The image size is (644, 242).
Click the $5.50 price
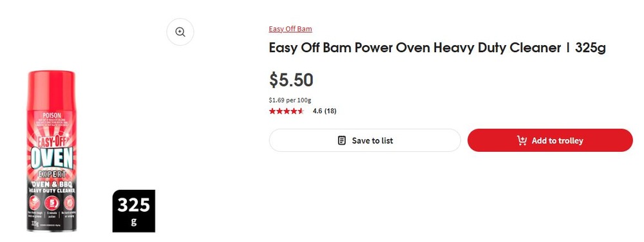pyautogui.click(x=291, y=80)
